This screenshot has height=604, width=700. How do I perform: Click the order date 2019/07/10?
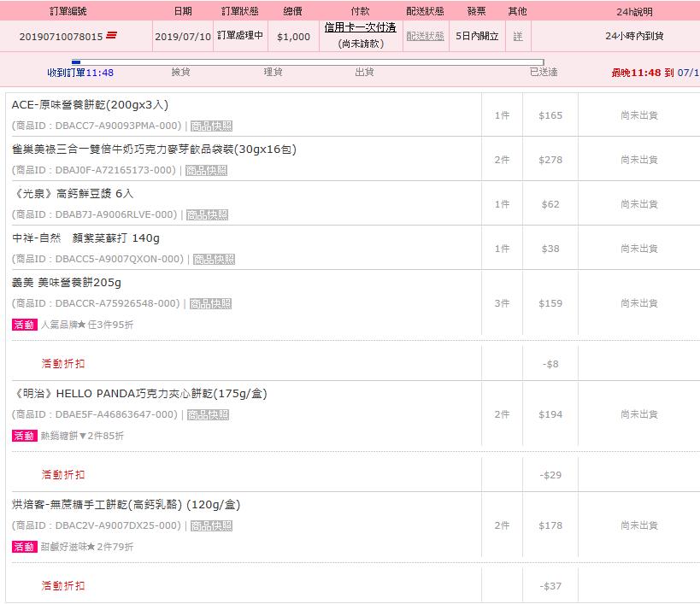pyautogui.click(x=183, y=37)
